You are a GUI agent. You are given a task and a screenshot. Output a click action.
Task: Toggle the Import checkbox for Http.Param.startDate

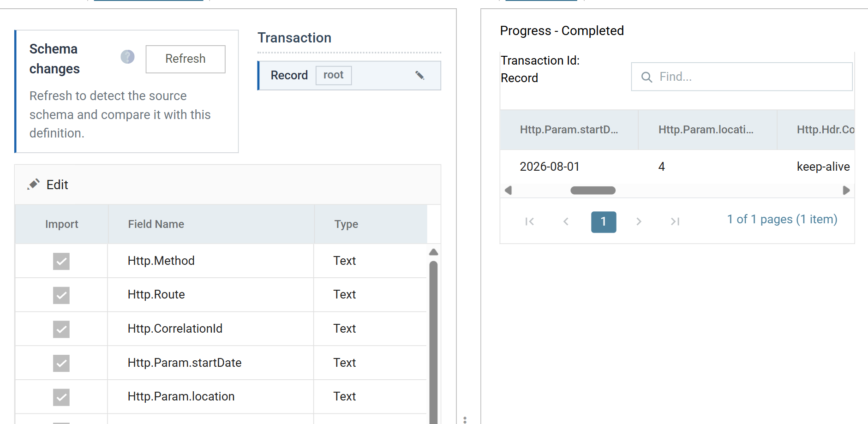(61, 363)
